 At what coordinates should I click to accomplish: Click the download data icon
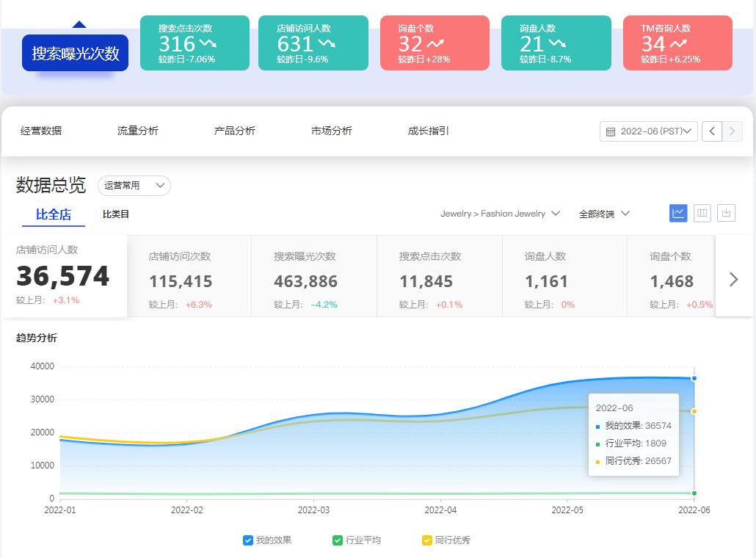point(726,213)
